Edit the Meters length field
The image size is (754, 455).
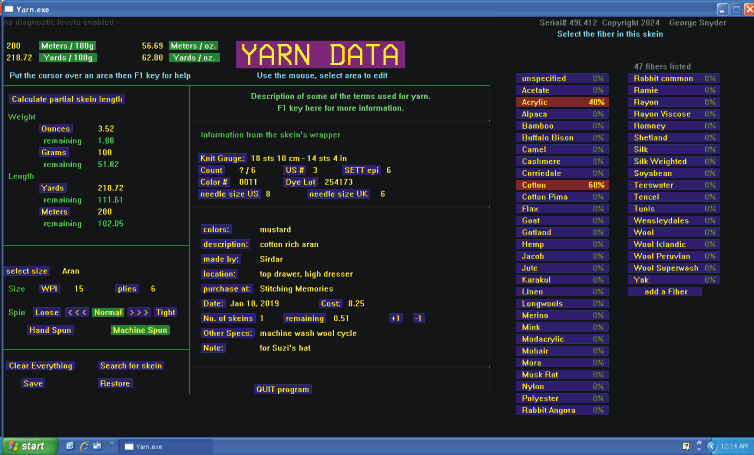click(x=54, y=212)
